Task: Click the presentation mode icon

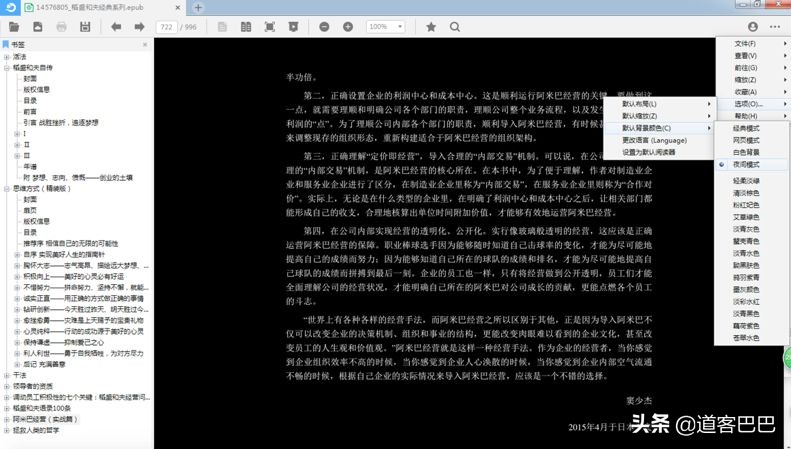Action: 293,27
